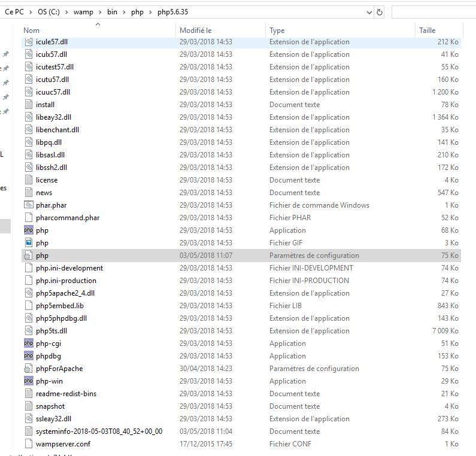Select the php5embed.lib file icon
This screenshot has height=456, width=476.
(29, 306)
